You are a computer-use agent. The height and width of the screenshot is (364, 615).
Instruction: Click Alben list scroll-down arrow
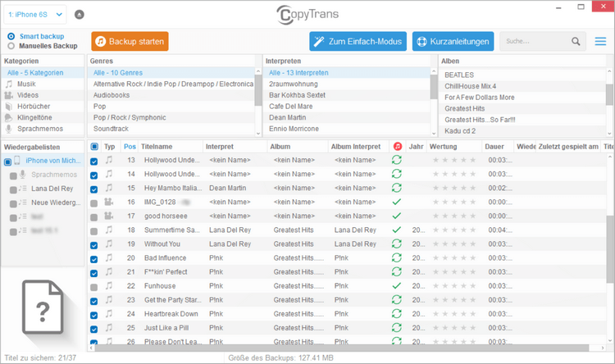[609, 134]
